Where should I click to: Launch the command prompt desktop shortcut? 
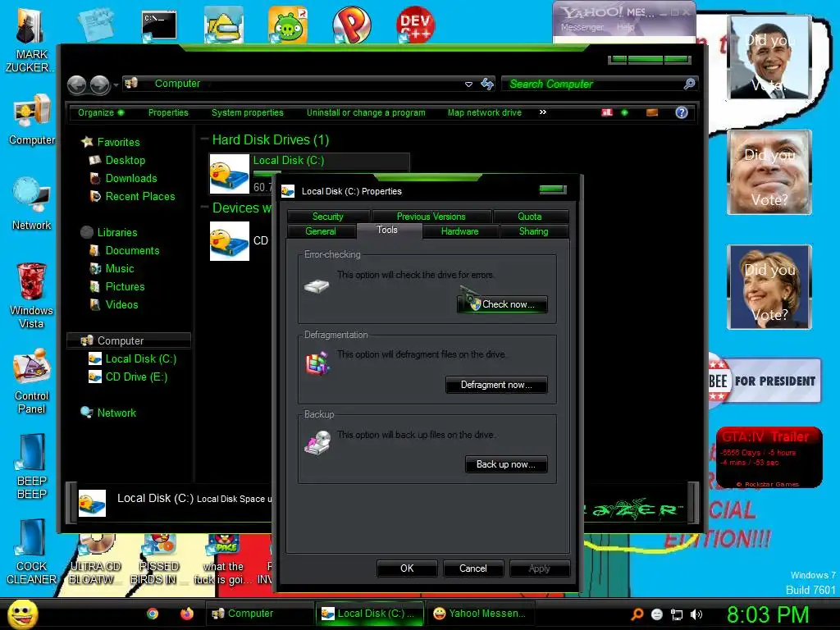coord(159,25)
